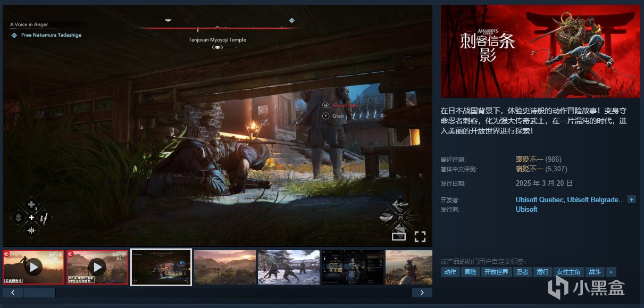The height and width of the screenshot is (308, 644).
Task: Click the release date 2025 年 3 月 20 日
Action: [544, 183]
